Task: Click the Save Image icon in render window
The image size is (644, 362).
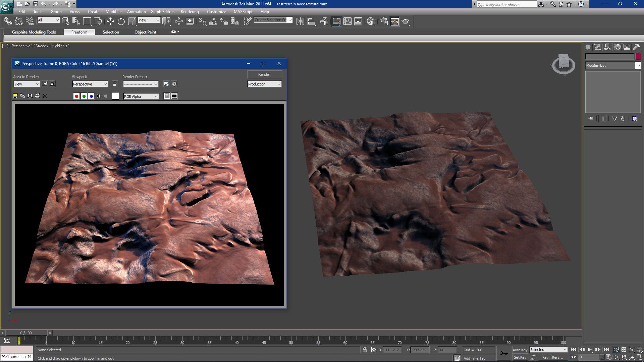Action: [x=15, y=96]
